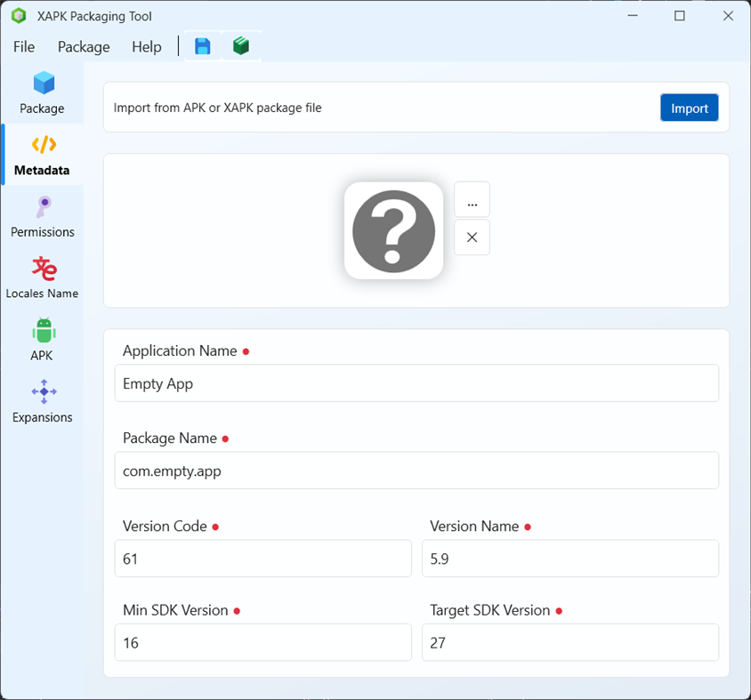Focus the Min SDK Version field with 16
Image resolution: width=751 pixels, height=700 pixels.
click(262, 642)
